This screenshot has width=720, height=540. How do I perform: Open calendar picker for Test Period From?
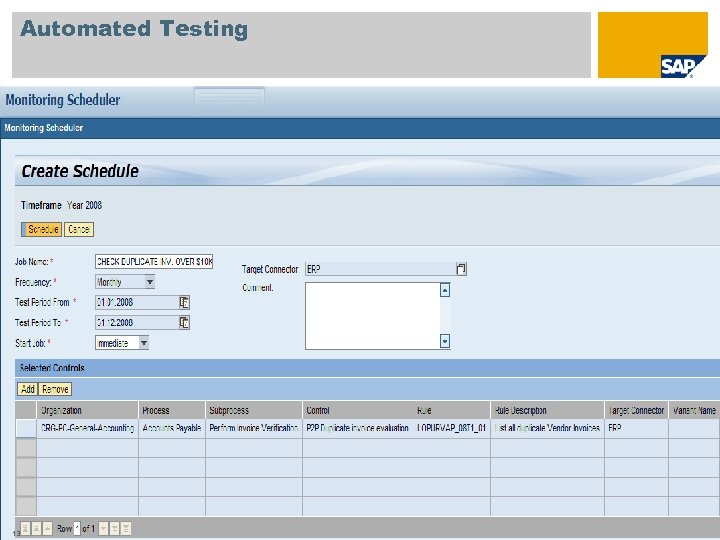(184, 302)
